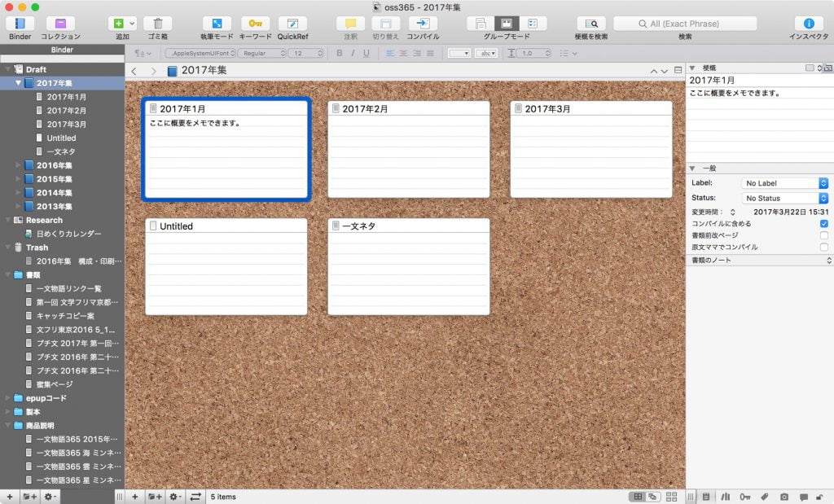Switch group mode to corkboard view
The width and height of the screenshot is (834, 504).
coord(507,24)
